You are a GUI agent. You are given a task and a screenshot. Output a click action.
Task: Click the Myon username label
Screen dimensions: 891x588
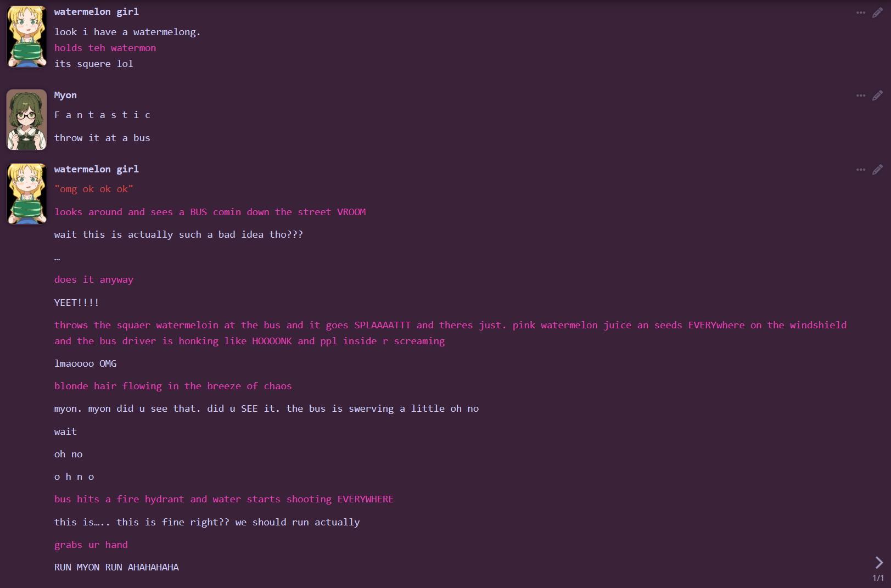(65, 95)
